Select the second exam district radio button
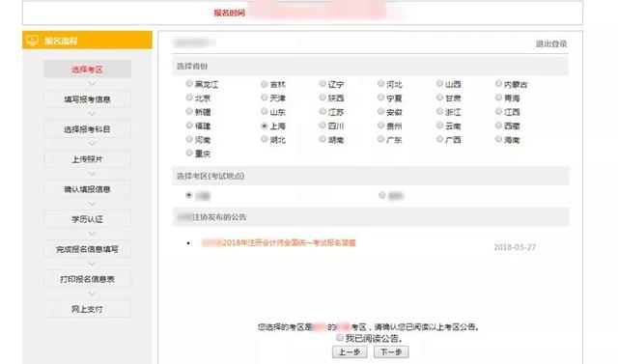The width and height of the screenshot is (618, 364). [x=382, y=195]
